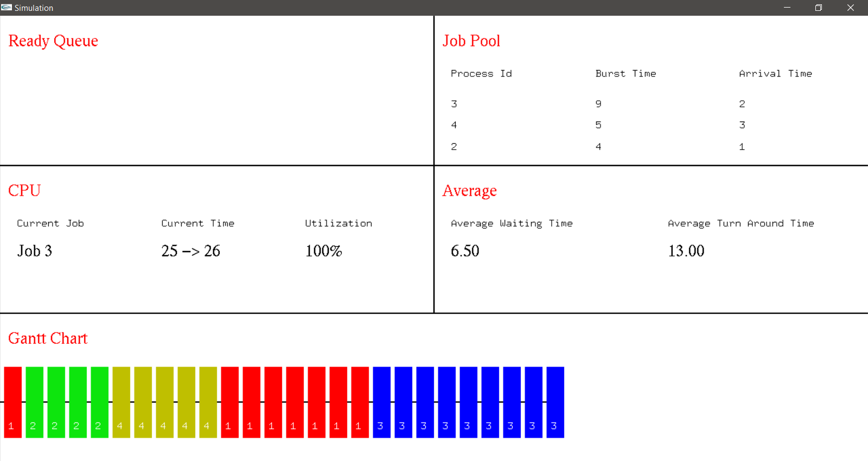868x461 pixels.
Task: Click the CPU heading
Action: coord(24,190)
